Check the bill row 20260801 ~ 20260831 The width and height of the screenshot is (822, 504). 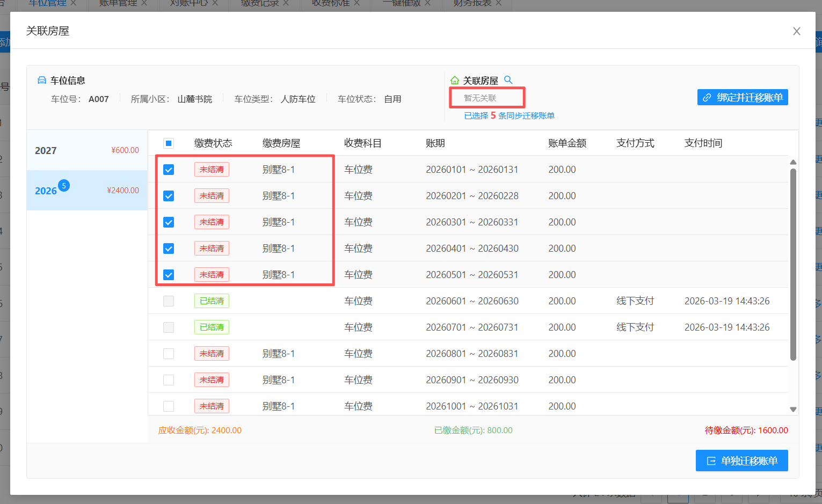pos(169,354)
